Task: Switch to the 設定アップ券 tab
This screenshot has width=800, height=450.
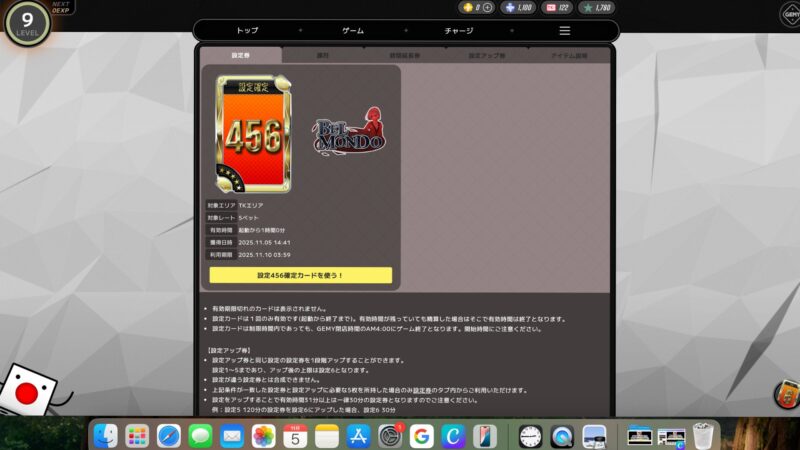Action: coord(487,56)
